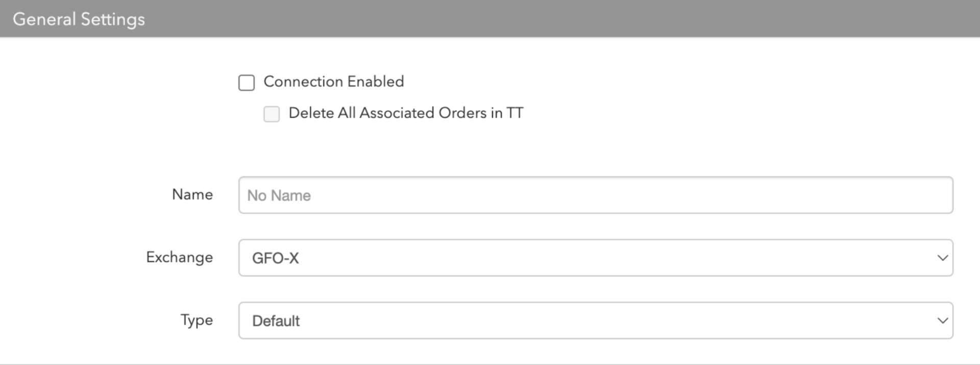980x365 pixels.
Task: Click the Delete All Associated Orders in TT label
Action: (x=406, y=113)
